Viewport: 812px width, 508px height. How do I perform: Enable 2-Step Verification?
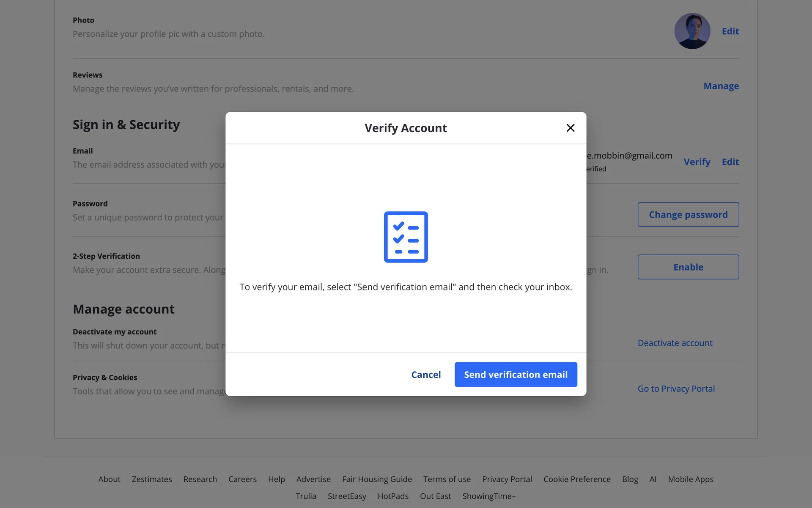click(x=688, y=267)
